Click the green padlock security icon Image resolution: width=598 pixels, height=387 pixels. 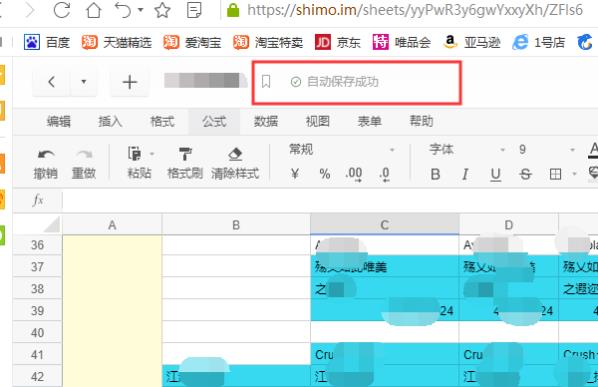click(x=233, y=10)
